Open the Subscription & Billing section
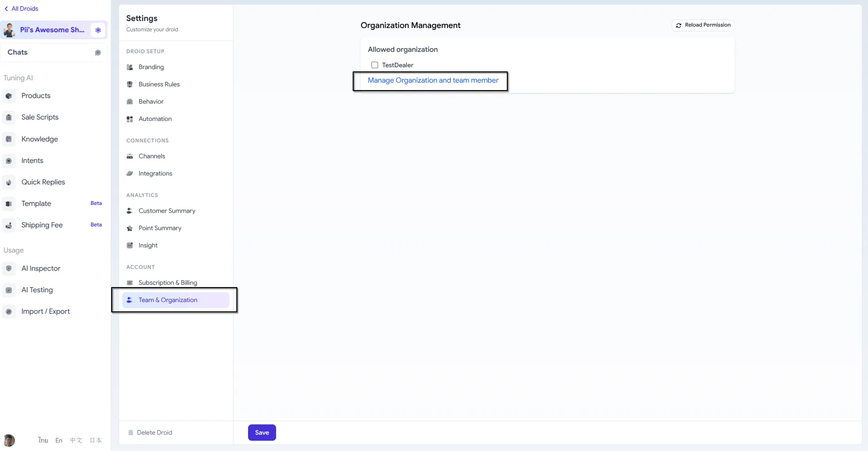The width and height of the screenshot is (868, 451). point(168,282)
